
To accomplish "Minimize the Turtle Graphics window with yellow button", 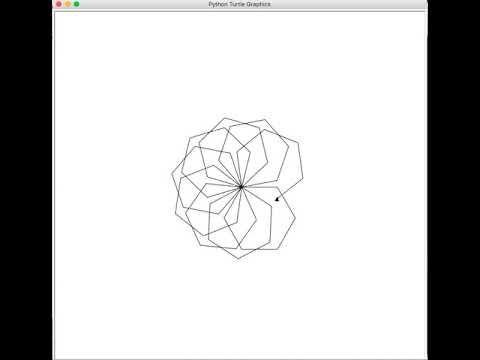I will coord(68,4).
